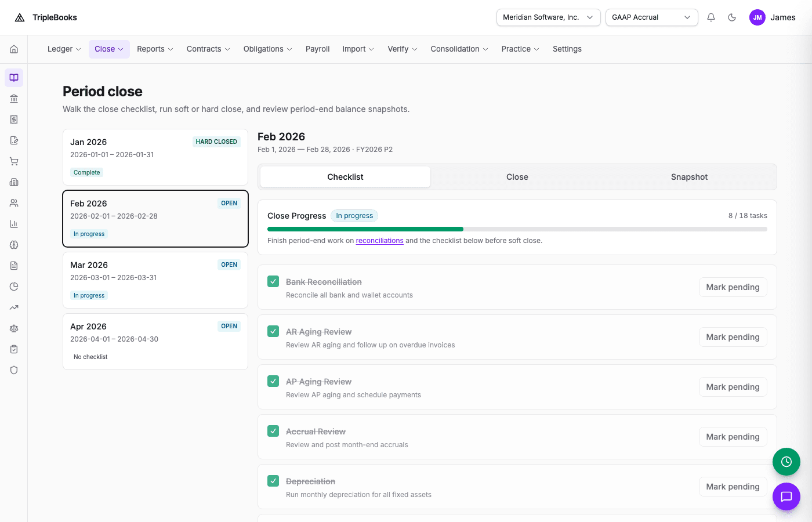Open the brain sidebar icon
Image resolution: width=812 pixels, height=522 pixels.
tap(14, 245)
